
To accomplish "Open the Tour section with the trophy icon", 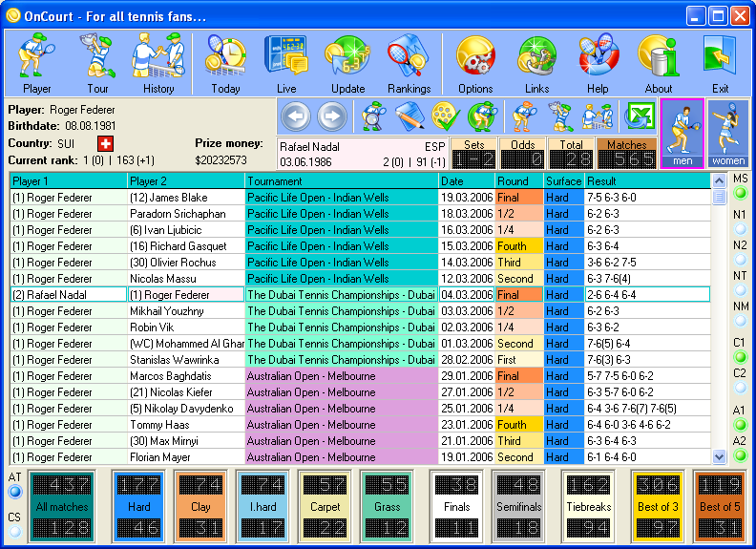I will (98, 63).
